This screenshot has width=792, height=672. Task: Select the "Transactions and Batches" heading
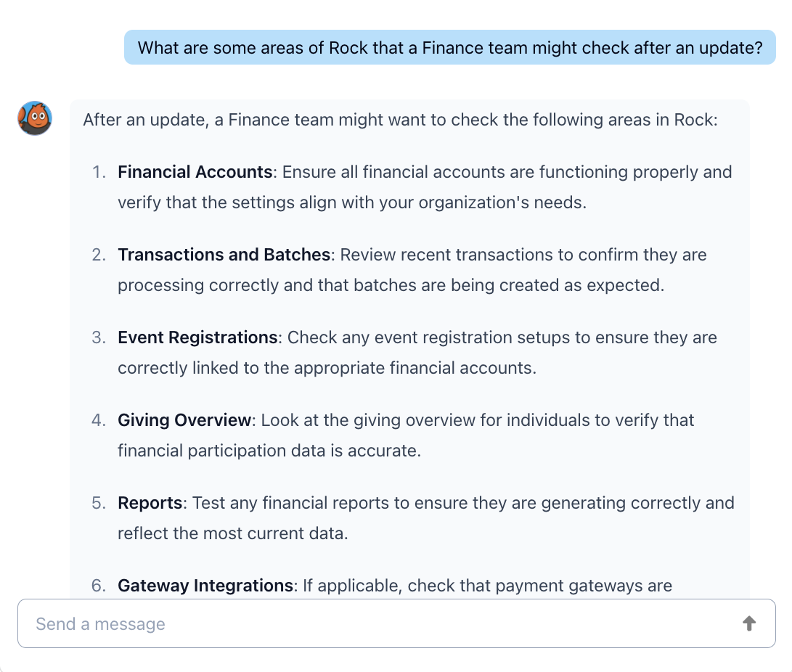coord(224,255)
